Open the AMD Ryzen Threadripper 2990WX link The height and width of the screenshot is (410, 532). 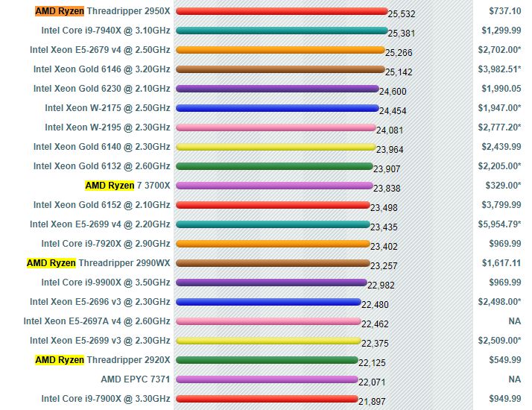[x=98, y=263]
